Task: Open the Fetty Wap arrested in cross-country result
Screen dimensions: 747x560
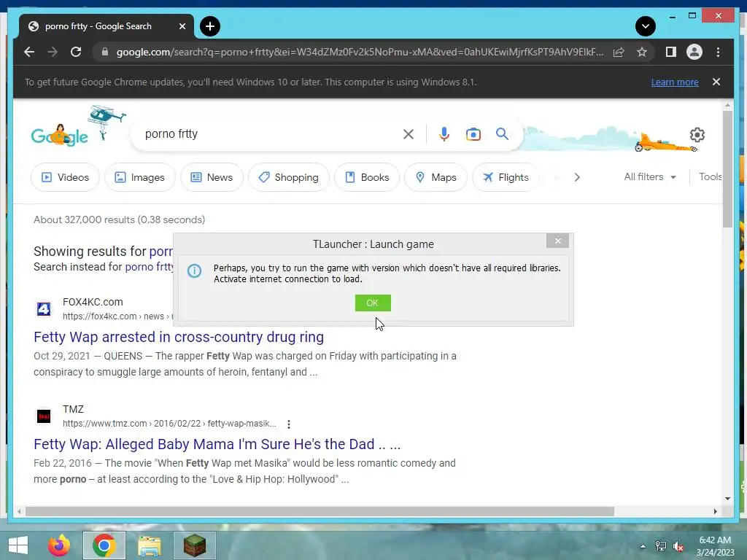Action: 179,337
